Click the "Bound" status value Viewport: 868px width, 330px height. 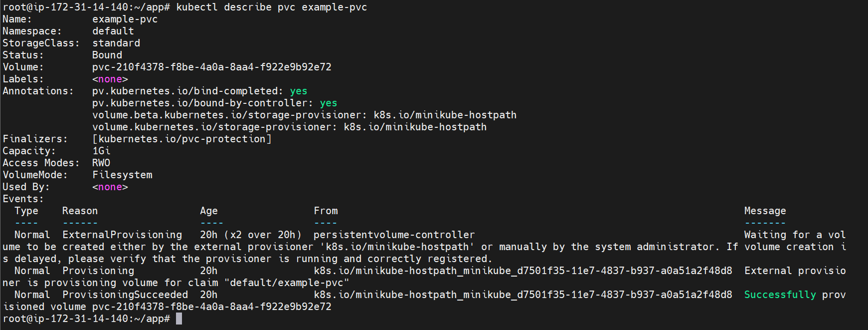click(107, 55)
